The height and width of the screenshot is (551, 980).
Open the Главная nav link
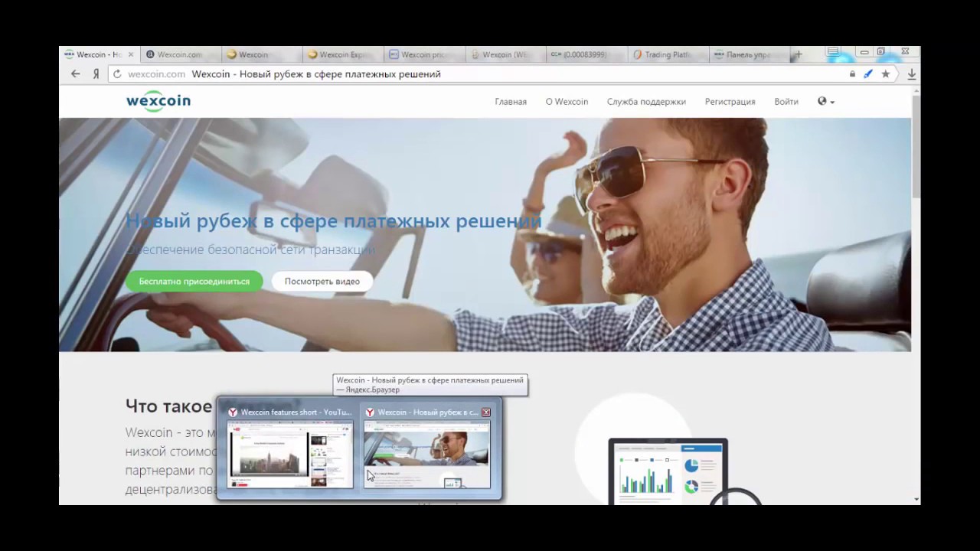pos(511,102)
